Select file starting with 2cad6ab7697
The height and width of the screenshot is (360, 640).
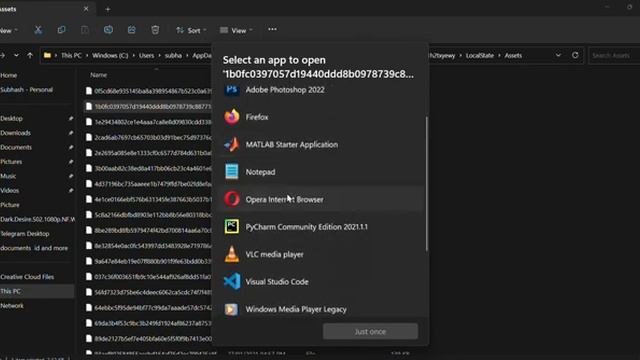coord(148,138)
